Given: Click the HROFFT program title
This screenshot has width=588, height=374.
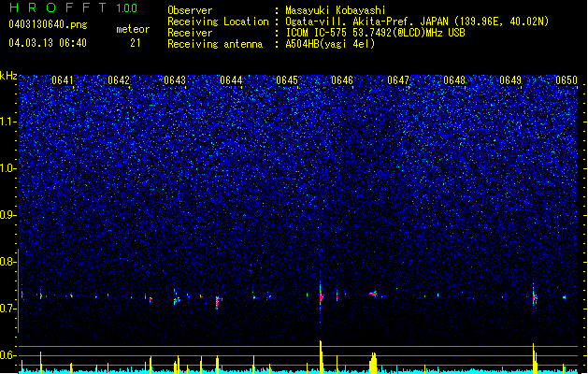Looking at the screenshot, I should click(58, 7).
